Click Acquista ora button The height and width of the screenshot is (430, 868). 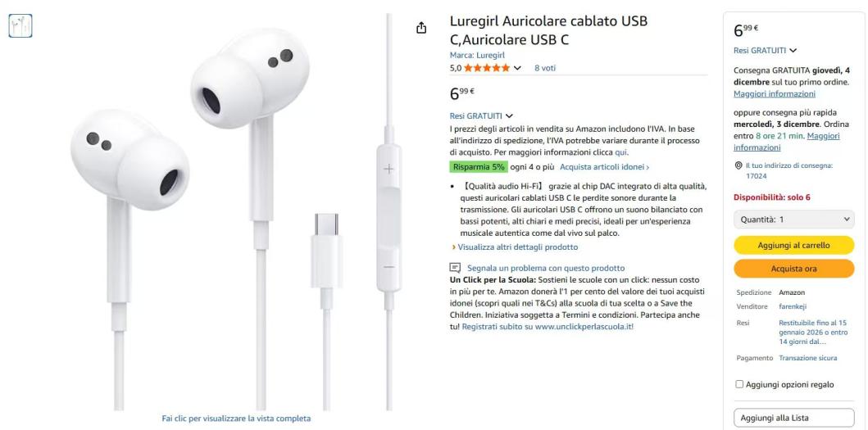coord(793,269)
